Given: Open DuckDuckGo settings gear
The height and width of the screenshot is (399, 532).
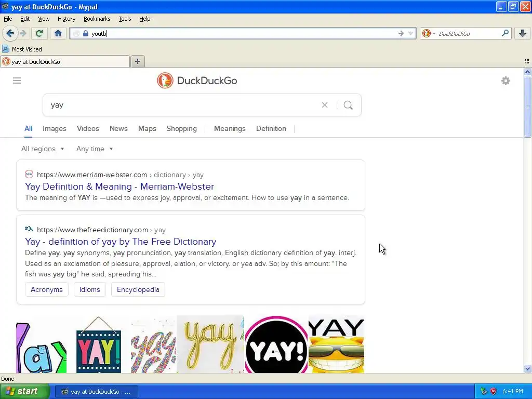Looking at the screenshot, I should click(x=506, y=81).
